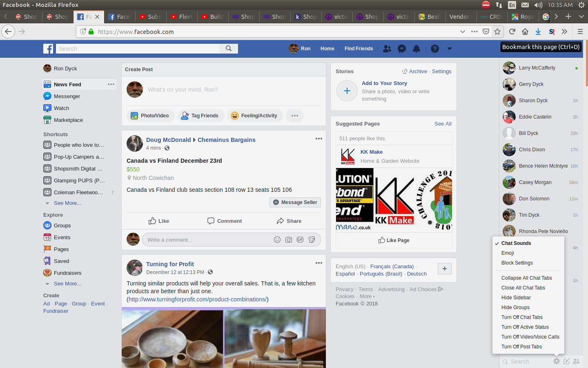588x368 pixels.
Task: Add language plus button
Action: 445,269
